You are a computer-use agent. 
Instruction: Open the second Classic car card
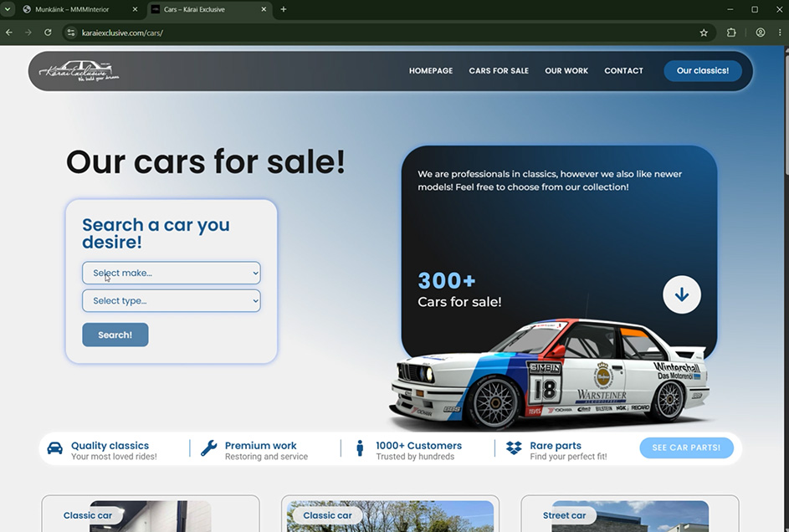tap(390, 514)
